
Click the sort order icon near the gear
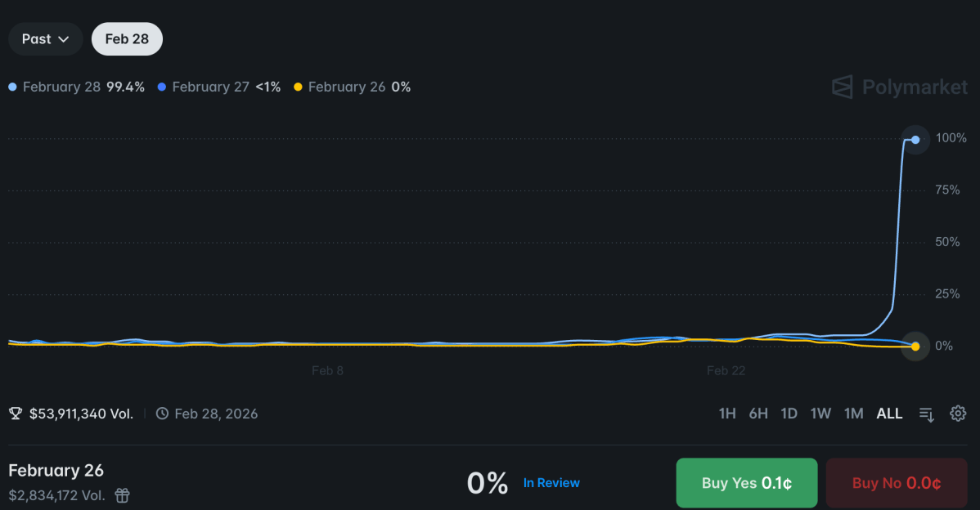point(926,414)
